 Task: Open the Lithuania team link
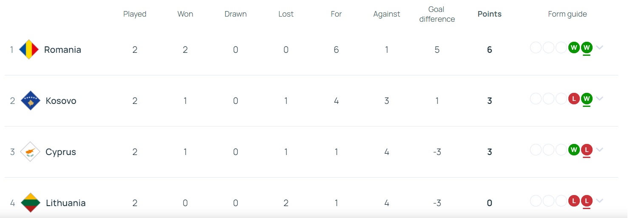coord(65,203)
